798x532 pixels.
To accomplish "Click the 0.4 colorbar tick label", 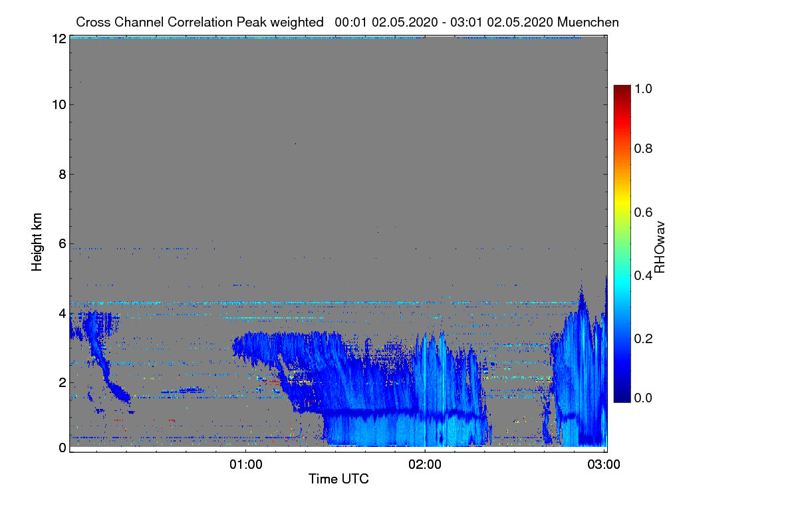I will [x=643, y=274].
